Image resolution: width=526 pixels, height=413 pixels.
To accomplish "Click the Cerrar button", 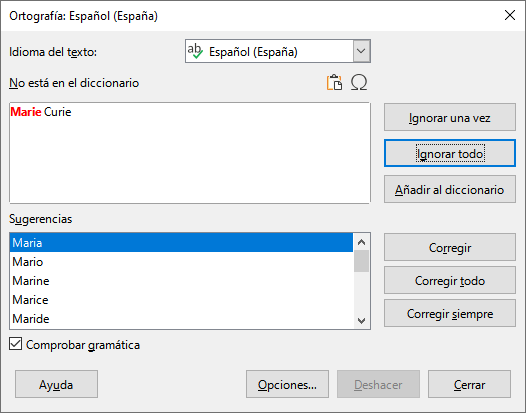I will (x=469, y=384).
